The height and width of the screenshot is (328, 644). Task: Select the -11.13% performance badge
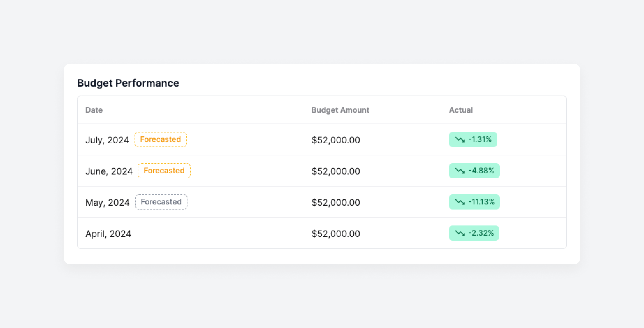[x=474, y=202]
